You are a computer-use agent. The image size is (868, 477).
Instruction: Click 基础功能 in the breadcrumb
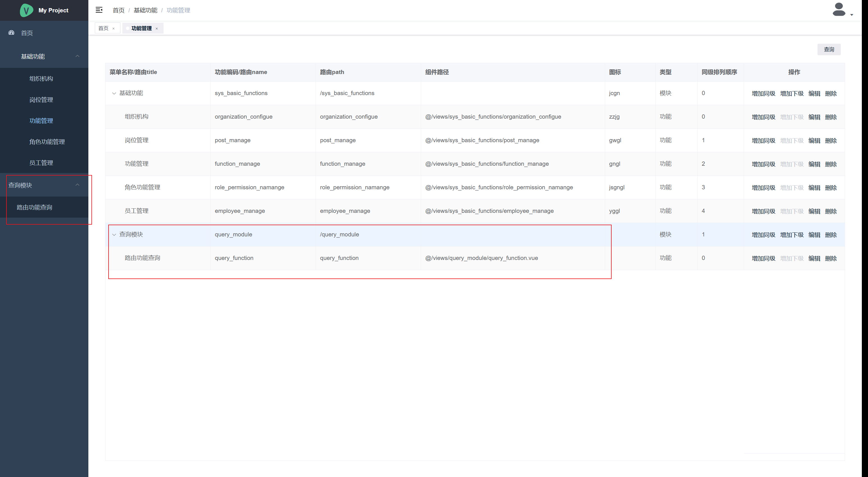click(x=145, y=10)
